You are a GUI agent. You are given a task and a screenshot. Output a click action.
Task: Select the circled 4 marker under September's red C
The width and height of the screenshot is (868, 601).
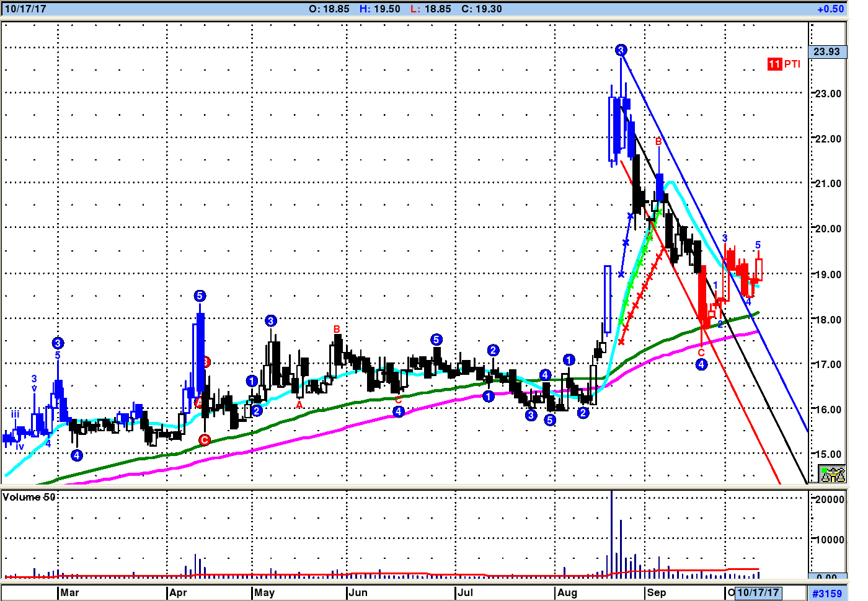tap(701, 364)
